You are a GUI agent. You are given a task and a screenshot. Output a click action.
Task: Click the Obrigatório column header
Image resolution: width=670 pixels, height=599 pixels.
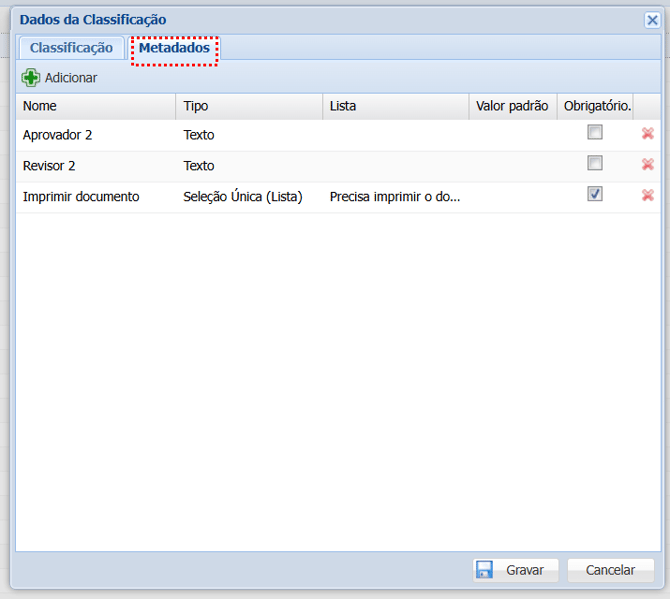[596, 106]
